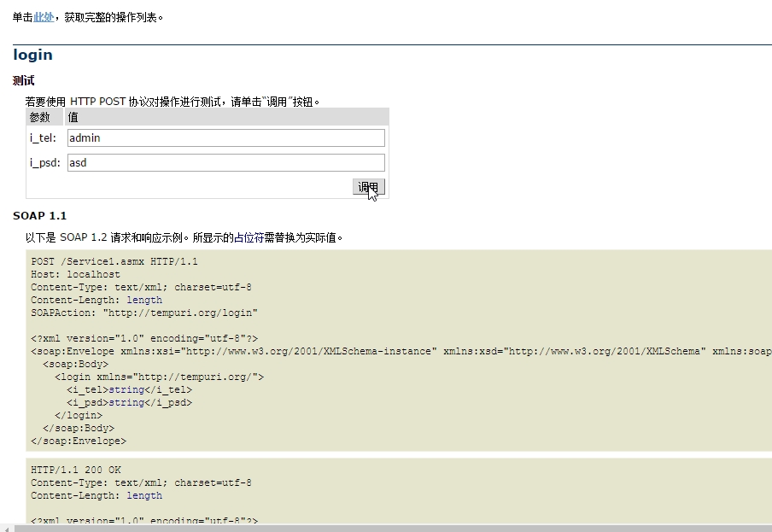This screenshot has width=772, height=532.
Task: Click the 调用 invoke button
Action: click(x=369, y=186)
